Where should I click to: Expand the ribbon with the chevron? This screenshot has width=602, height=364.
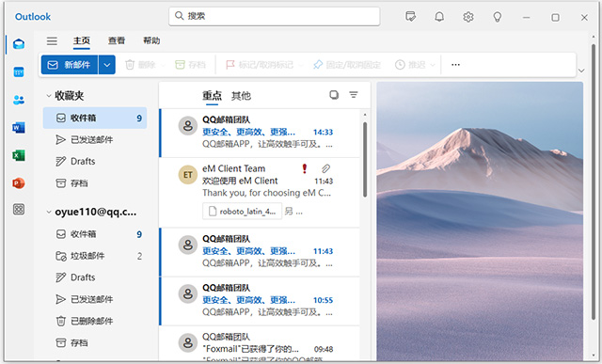pos(581,71)
